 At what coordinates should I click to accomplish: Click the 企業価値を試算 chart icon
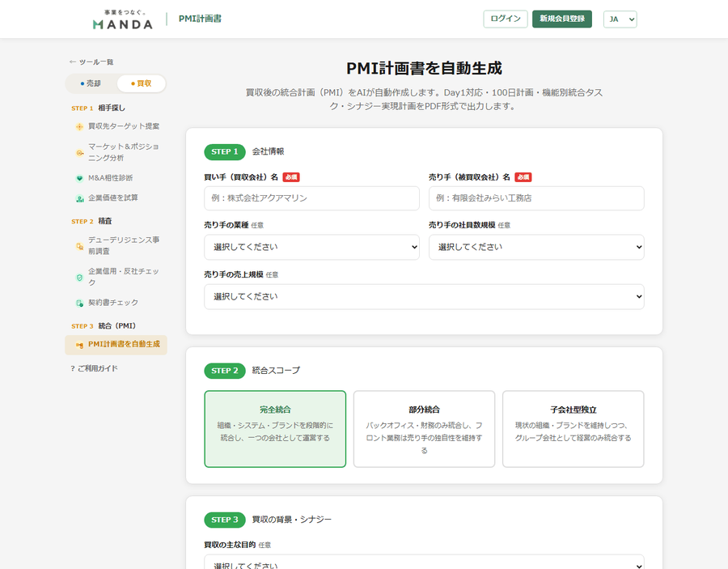pos(79,199)
